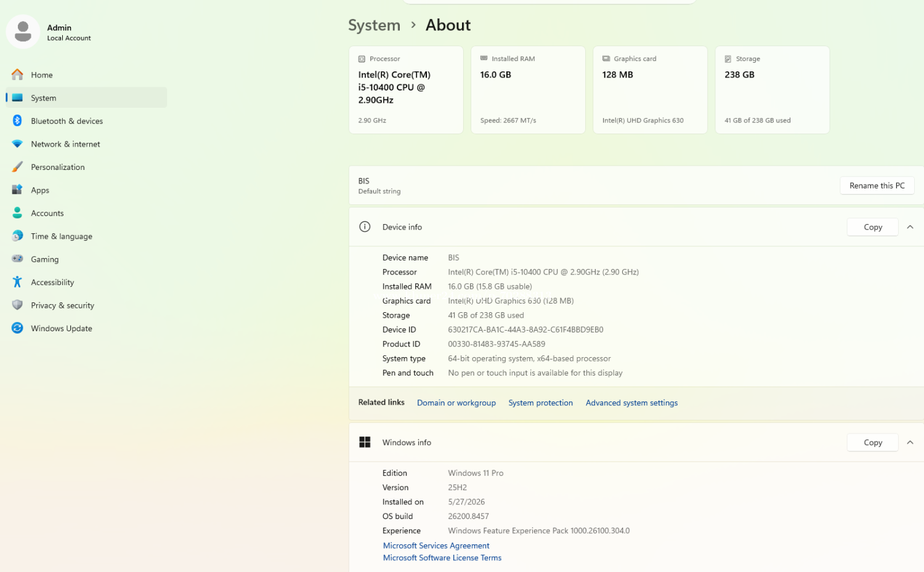Screen dimensions: 924x572
Task: Open Windows Update page
Action: (86, 328)
